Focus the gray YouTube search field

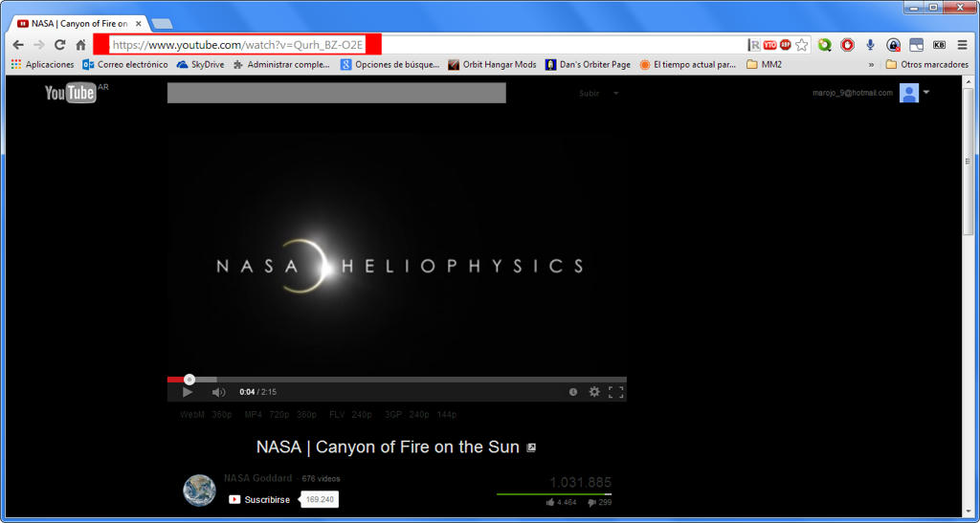[x=336, y=93]
